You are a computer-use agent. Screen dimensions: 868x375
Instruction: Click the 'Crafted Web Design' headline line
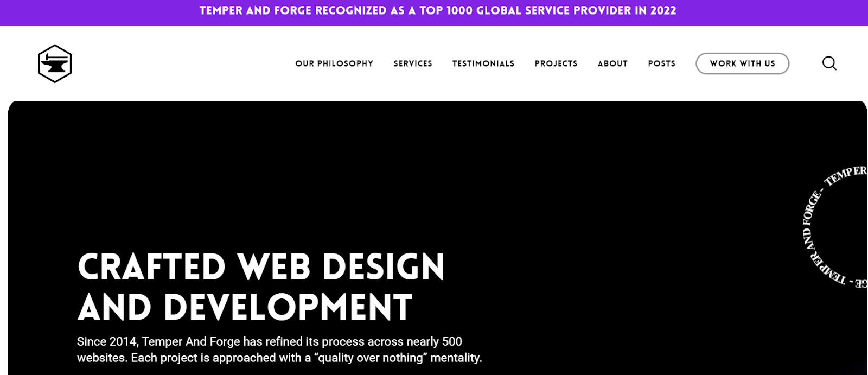(x=261, y=267)
